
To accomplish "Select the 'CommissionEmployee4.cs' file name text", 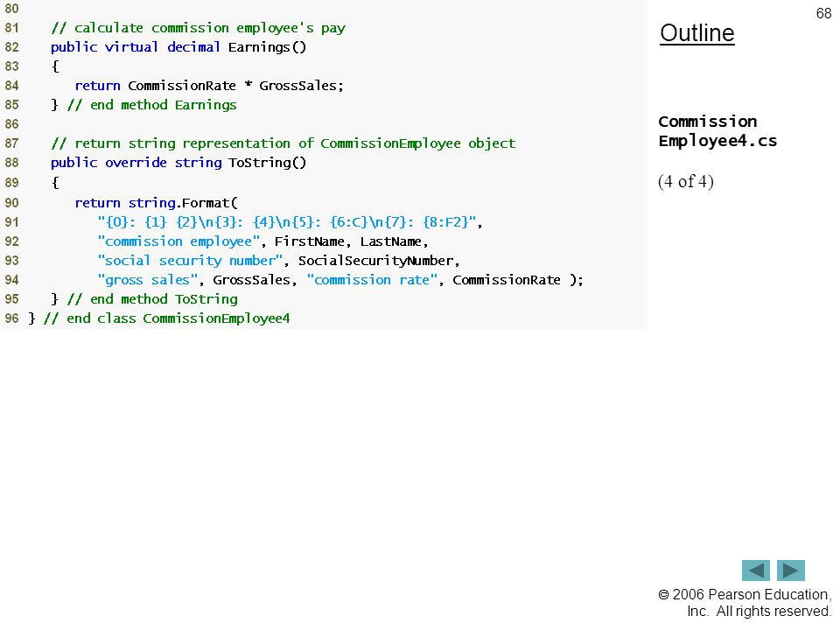I will point(717,131).
